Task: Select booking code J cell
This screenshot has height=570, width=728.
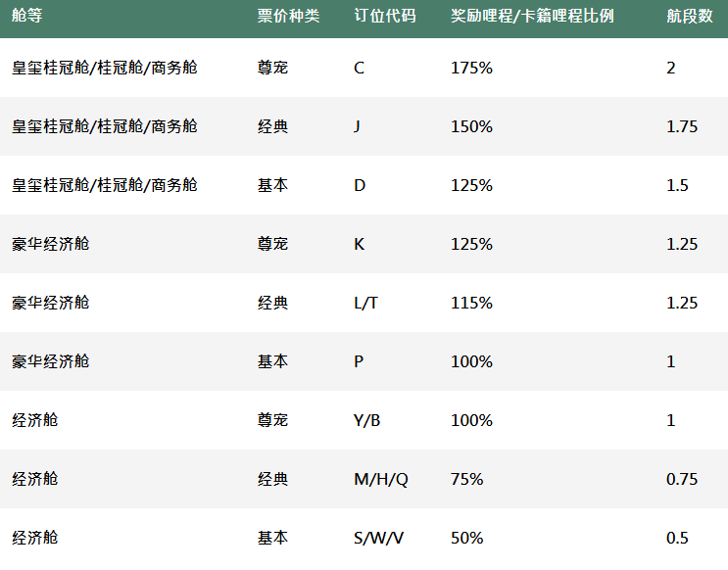Action: (357, 126)
